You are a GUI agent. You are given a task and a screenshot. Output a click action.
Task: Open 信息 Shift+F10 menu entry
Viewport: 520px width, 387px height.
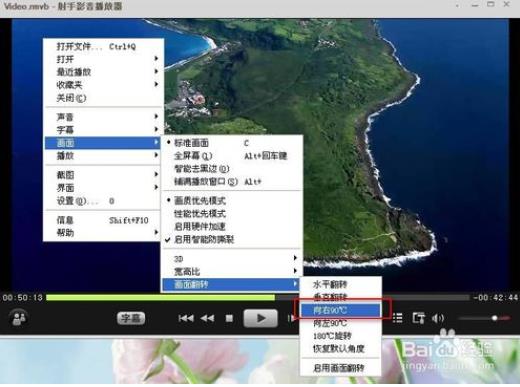(104, 220)
